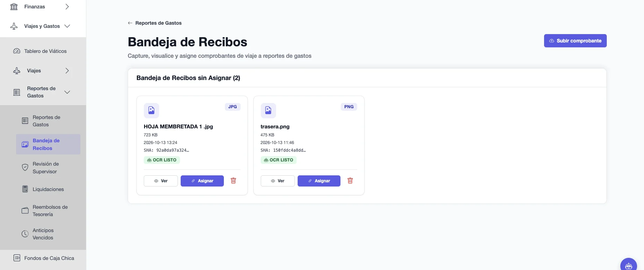Click the Subir comprobante button
The image size is (644, 270).
(x=575, y=41)
